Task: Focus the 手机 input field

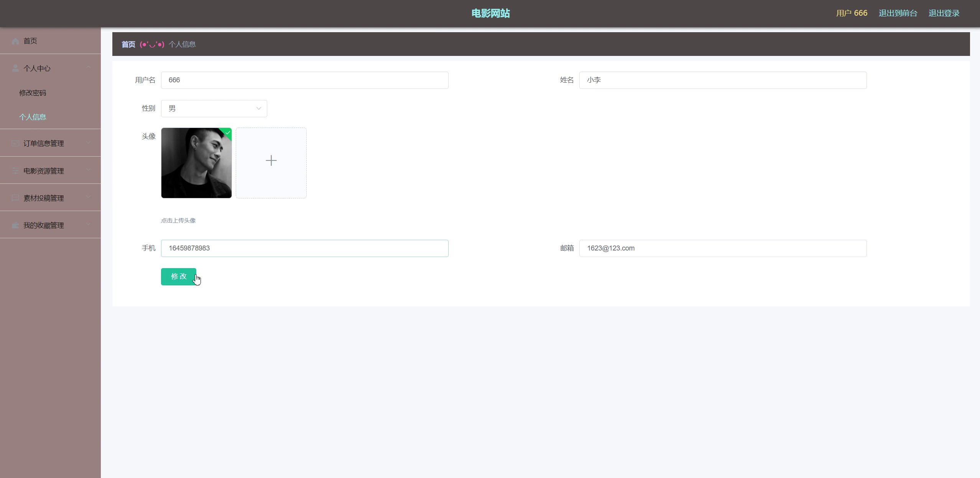Action: (x=305, y=248)
